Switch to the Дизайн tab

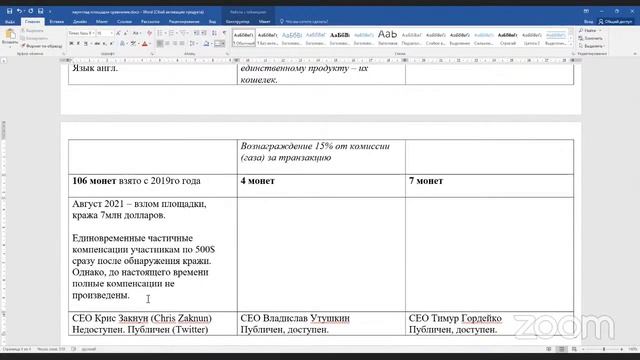pos(80,22)
